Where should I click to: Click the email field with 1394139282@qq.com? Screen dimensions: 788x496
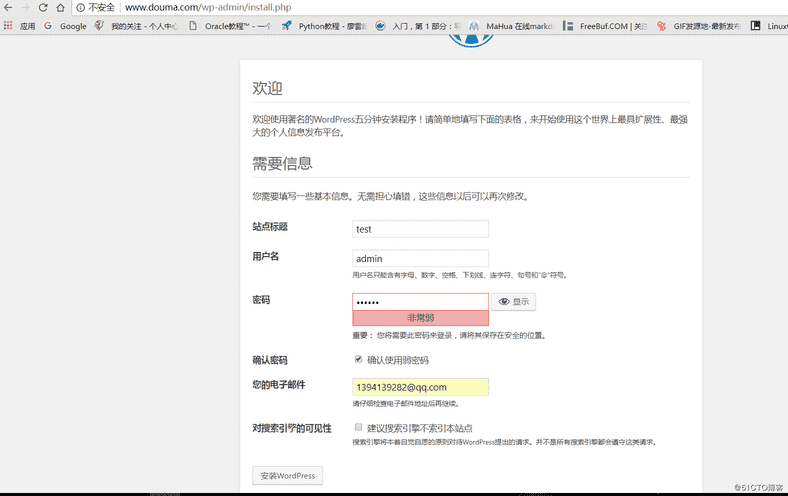tap(420, 387)
